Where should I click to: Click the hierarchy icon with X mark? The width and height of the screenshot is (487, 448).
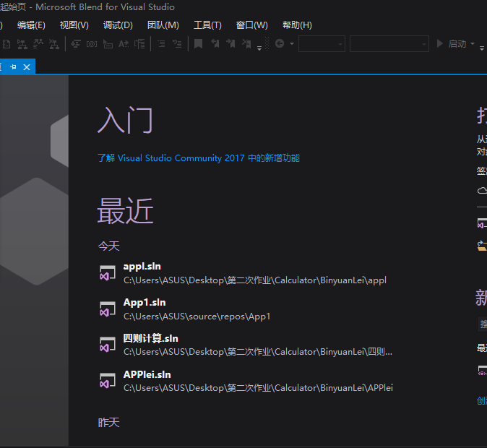pos(54,44)
